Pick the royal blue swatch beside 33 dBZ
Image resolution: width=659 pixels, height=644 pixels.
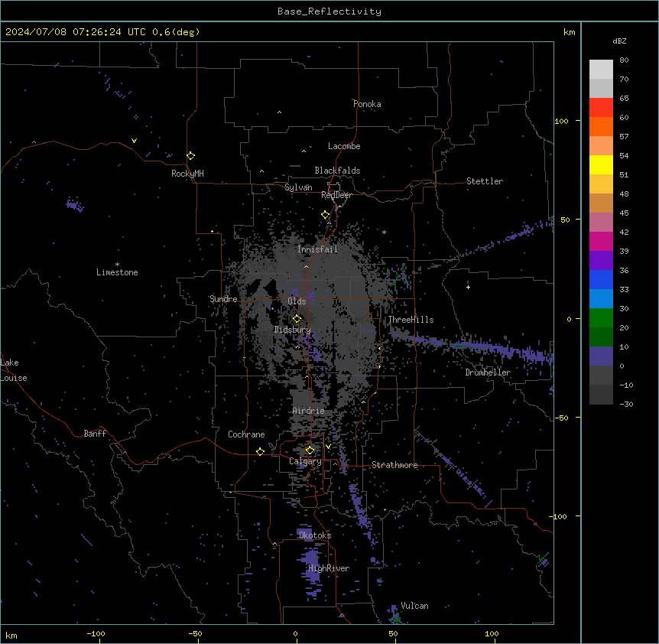(601, 279)
